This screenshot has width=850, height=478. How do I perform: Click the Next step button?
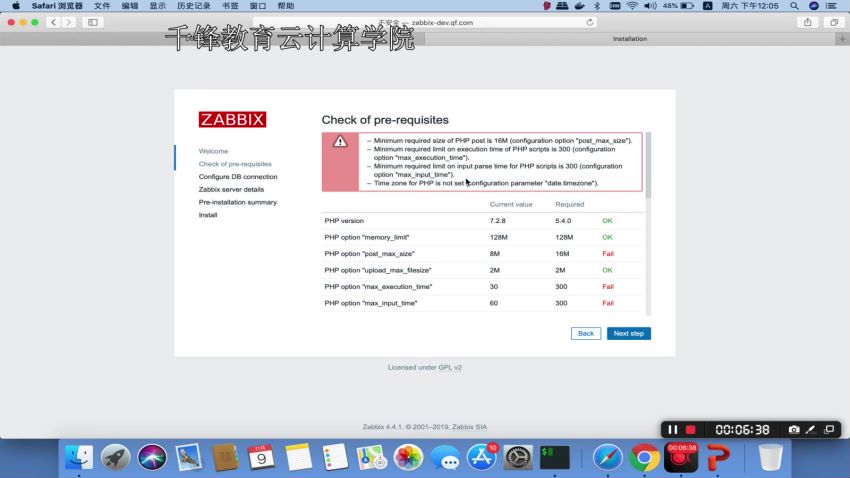628,333
